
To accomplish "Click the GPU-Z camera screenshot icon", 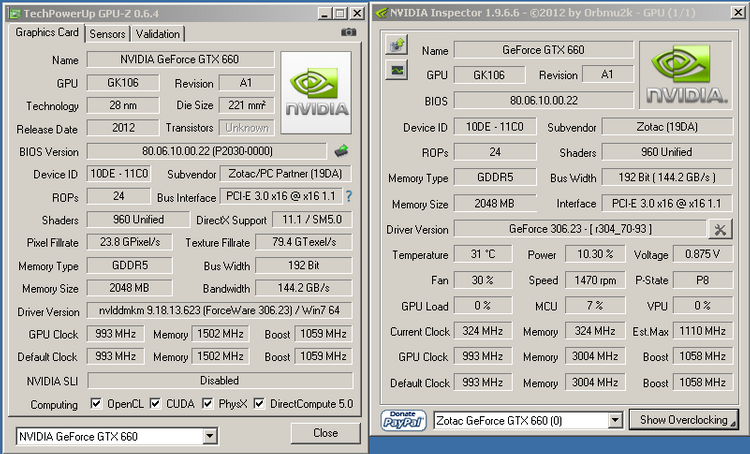I will 347,33.
